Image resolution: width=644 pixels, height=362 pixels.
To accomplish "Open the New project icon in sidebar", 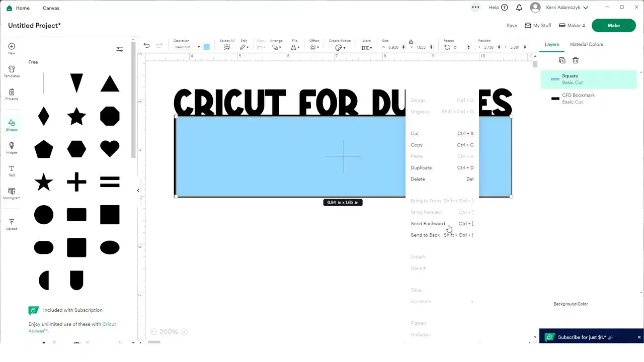I will [12, 49].
